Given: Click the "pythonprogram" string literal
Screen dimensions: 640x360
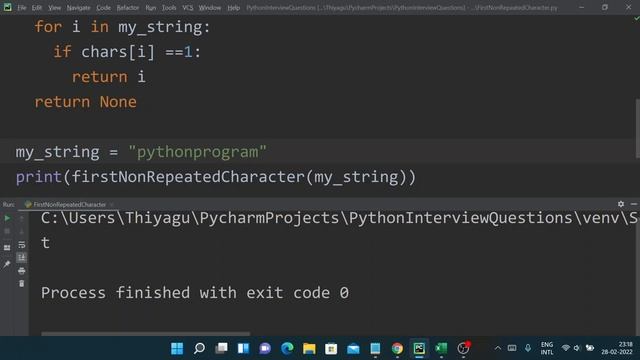Looking at the screenshot, I should point(198,152).
